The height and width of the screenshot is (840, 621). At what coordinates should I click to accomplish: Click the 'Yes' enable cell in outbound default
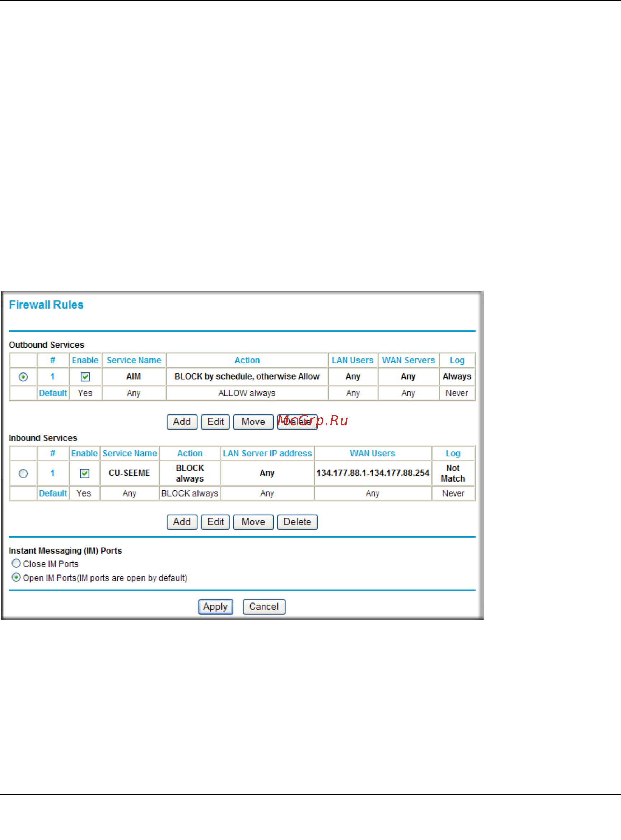85,393
